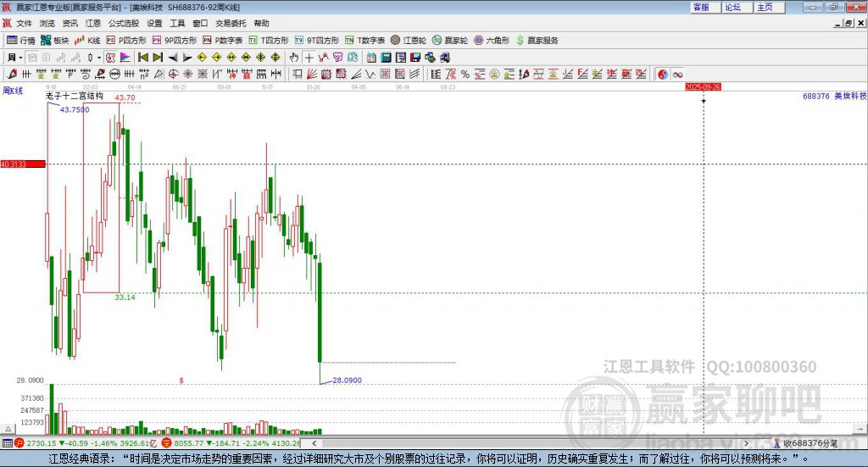Viewport: 868px width, 467px height.
Task: Open the P四方形 tool
Action: click(x=127, y=41)
